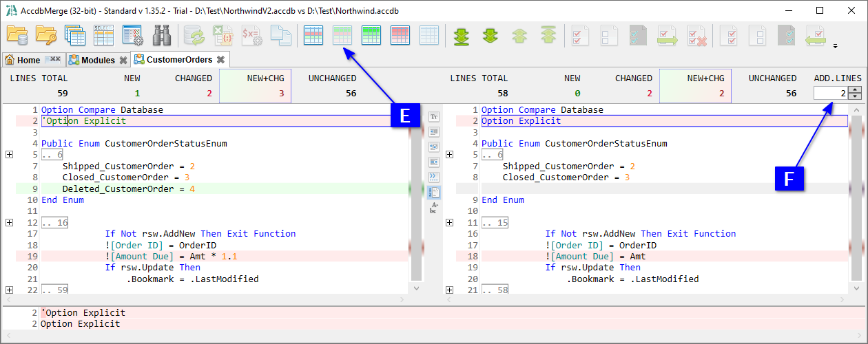The width and height of the screenshot is (868, 344).
Task: Expand collapsed section at right line 11
Action: coord(449,223)
